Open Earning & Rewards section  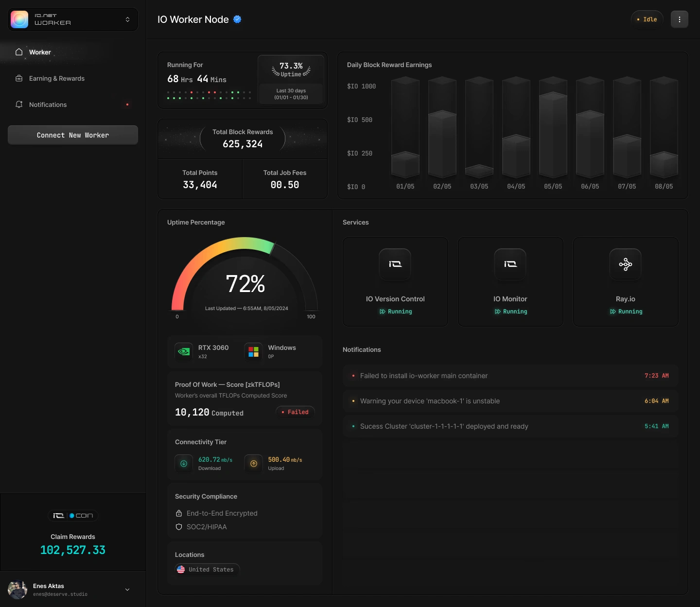(x=73, y=78)
